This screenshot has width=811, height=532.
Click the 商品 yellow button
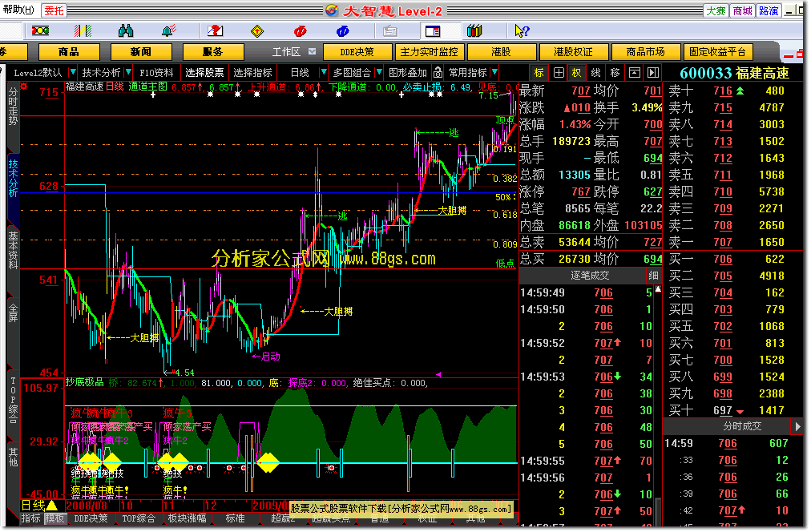(x=69, y=52)
